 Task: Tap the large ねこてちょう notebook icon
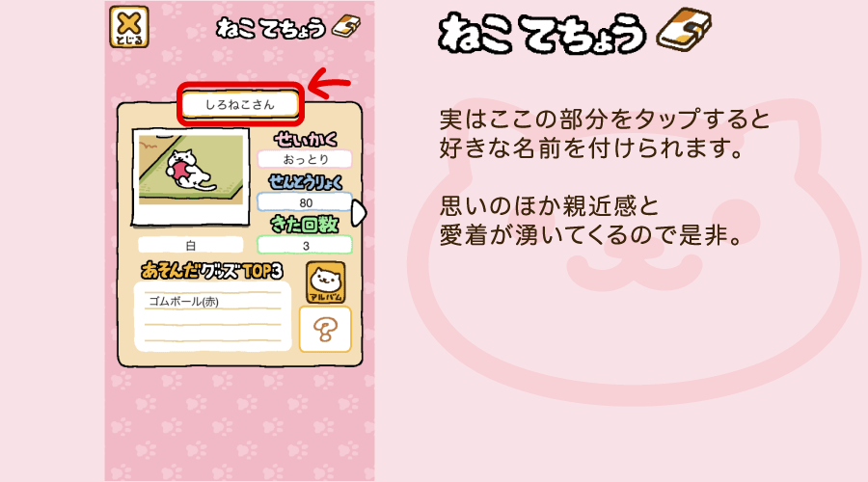pyautogui.click(x=684, y=29)
